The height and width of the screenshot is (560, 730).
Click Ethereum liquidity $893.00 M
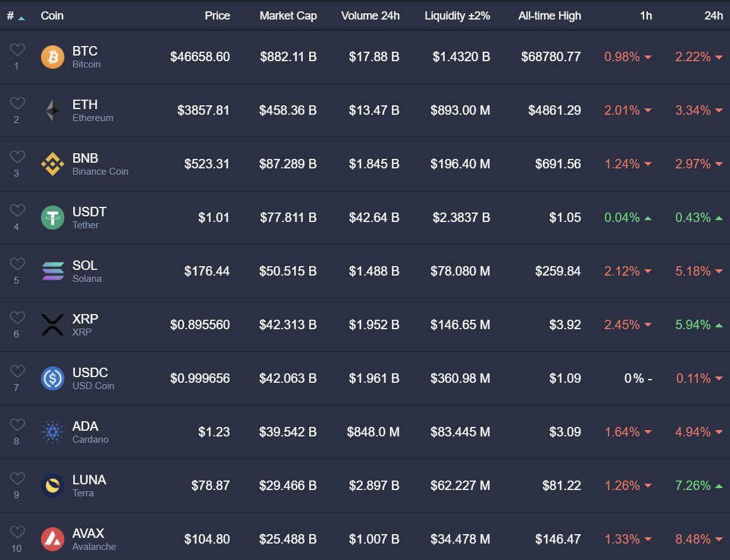[460, 110]
